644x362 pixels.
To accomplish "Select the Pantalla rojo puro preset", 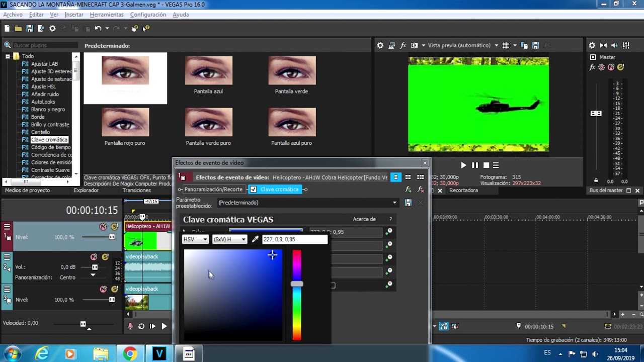I will pyautogui.click(x=125, y=127).
